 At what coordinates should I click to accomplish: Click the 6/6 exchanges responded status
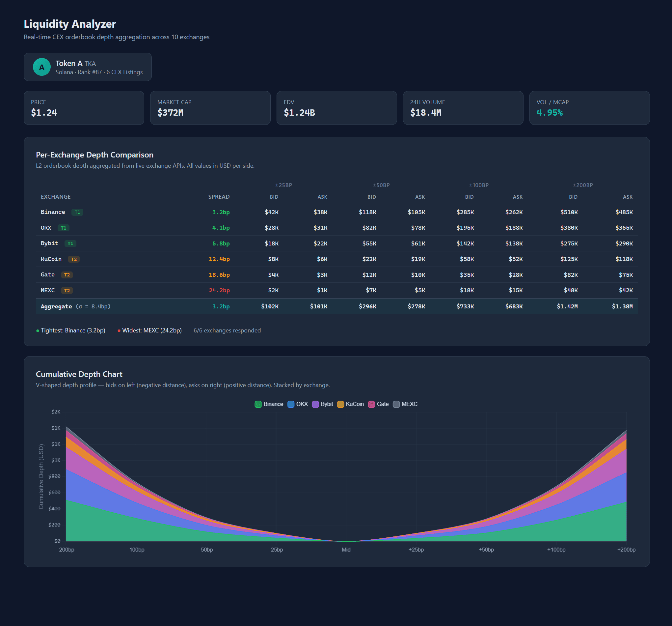tap(227, 330)
